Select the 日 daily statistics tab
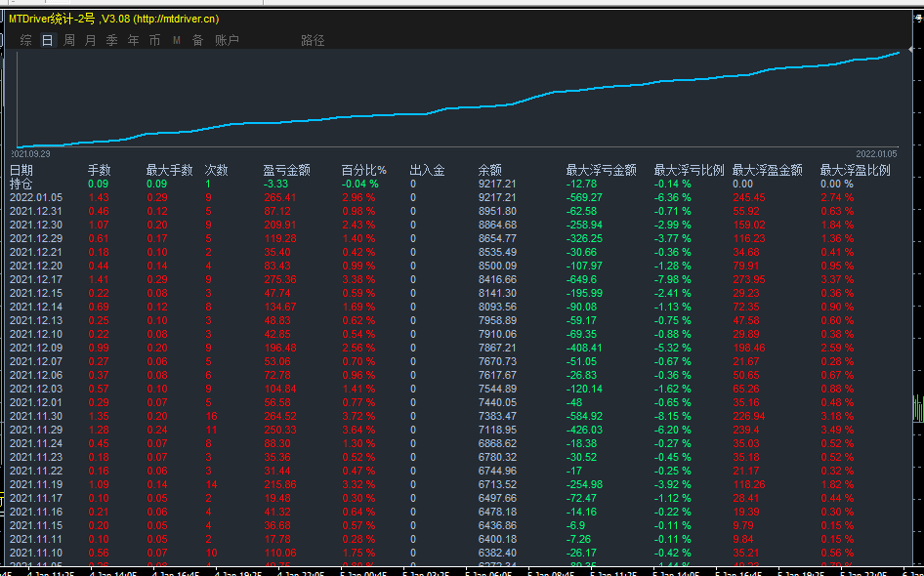The width and height of the screenshot is (924, 576). [x=48, y=40]
